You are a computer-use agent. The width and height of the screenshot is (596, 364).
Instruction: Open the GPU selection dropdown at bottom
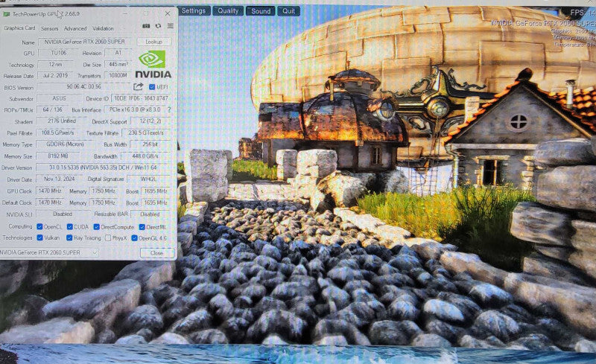pos(49,252)
